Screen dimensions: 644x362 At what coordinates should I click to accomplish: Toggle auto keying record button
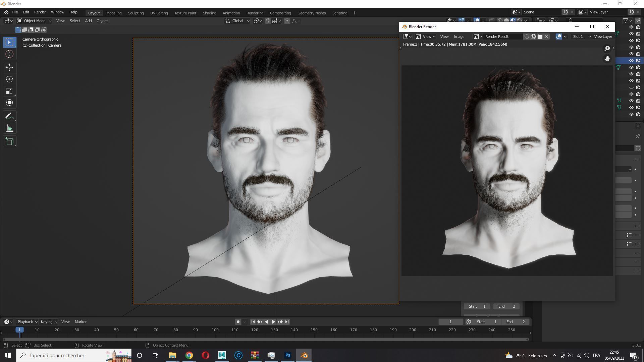pyautogui.click(x=238, y=322)
